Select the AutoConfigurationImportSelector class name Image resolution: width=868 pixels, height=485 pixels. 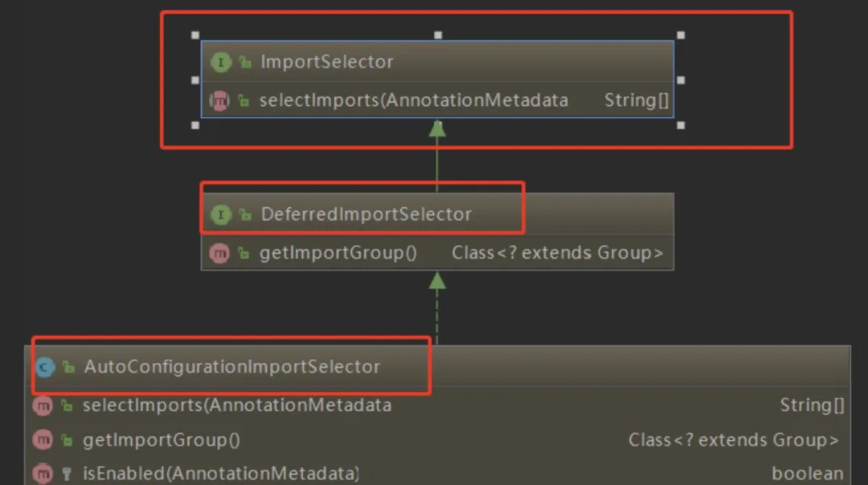pyautogui.click(x=232, y=366)
